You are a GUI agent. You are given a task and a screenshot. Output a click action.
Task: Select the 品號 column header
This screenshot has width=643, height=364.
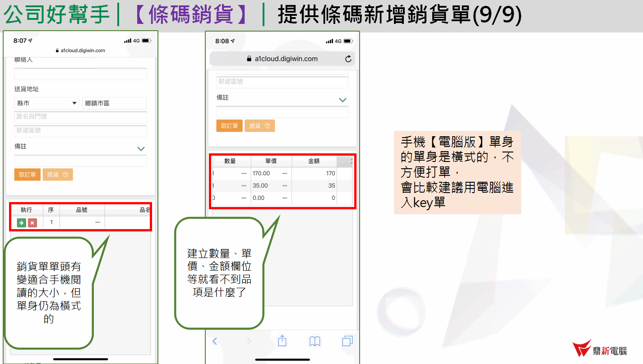(x=82, y=210)
